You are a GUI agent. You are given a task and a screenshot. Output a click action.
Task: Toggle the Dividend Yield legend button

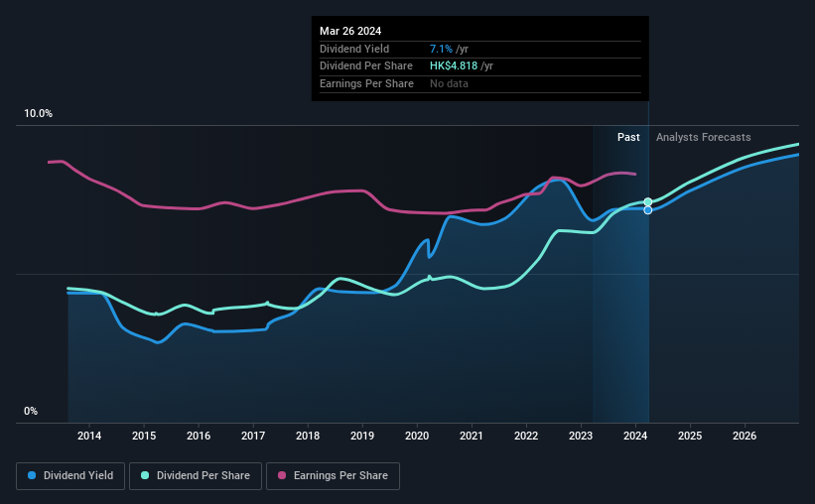70,476
